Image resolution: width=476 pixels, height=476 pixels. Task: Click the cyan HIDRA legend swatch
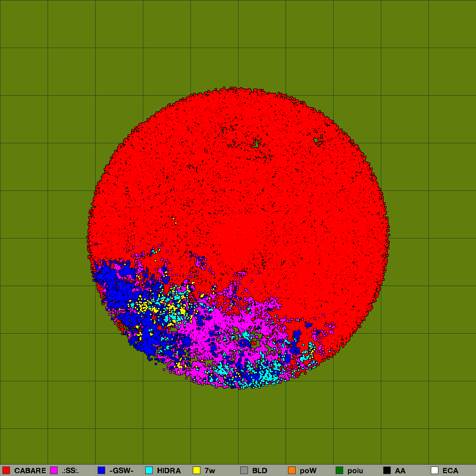149,470
